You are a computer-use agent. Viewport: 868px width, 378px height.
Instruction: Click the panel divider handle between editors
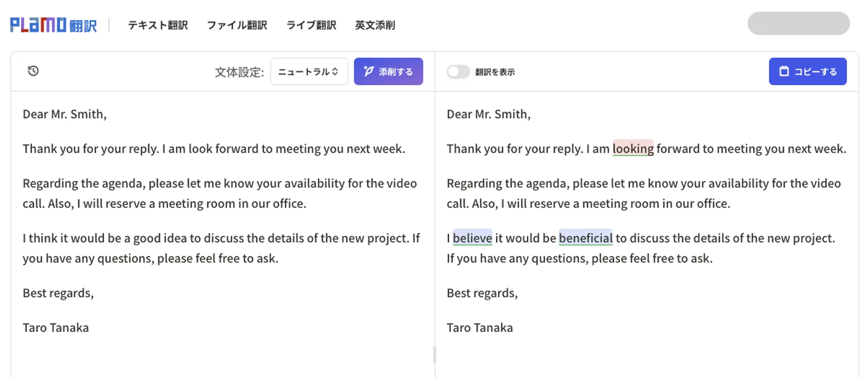tap(435, 355)
